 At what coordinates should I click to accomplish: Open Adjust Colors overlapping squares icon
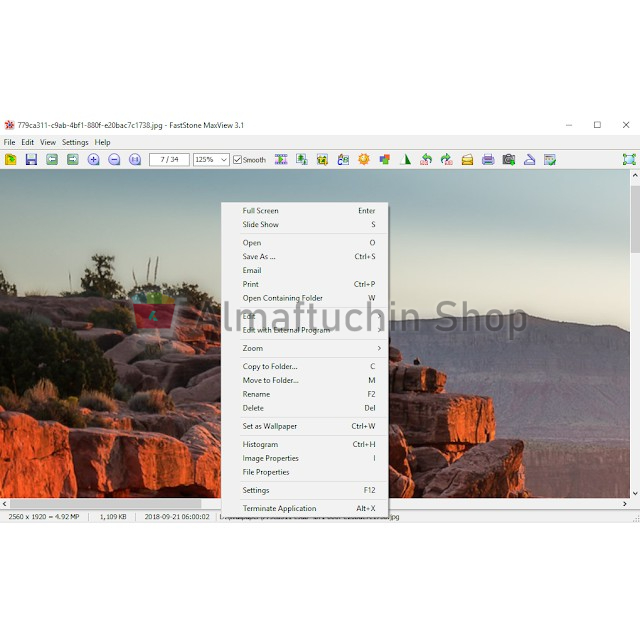click(384, 159)
